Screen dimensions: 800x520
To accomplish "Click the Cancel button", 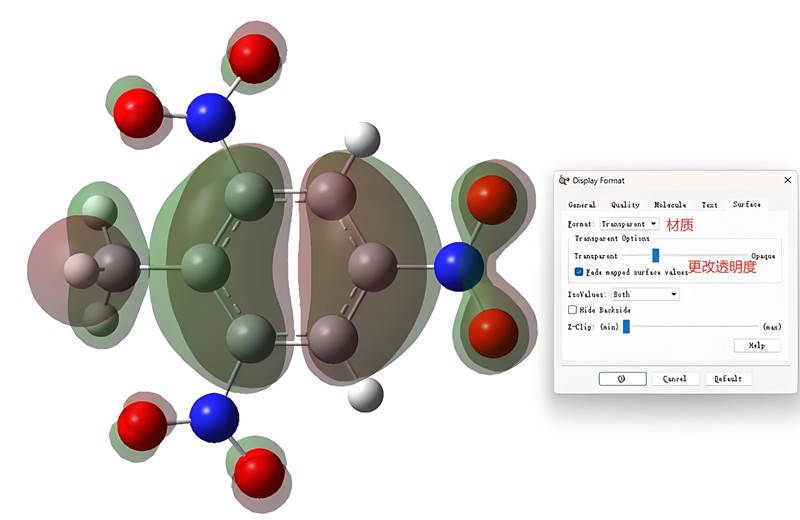I will (675, 379).
